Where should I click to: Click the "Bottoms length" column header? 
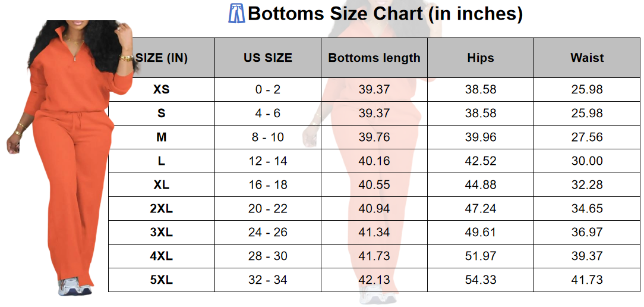coord(374,58)
